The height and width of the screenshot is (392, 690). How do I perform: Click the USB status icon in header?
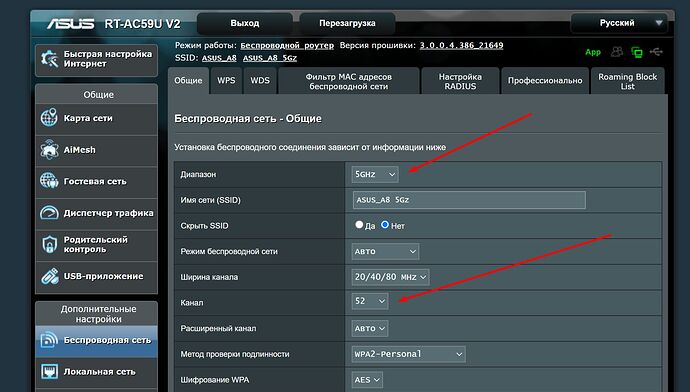click(656, 52)
